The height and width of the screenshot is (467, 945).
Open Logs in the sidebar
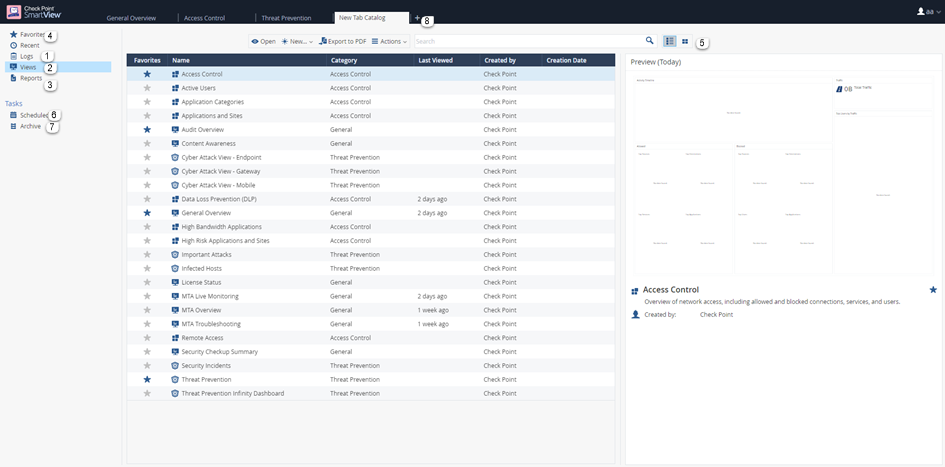tap(22, 56)
